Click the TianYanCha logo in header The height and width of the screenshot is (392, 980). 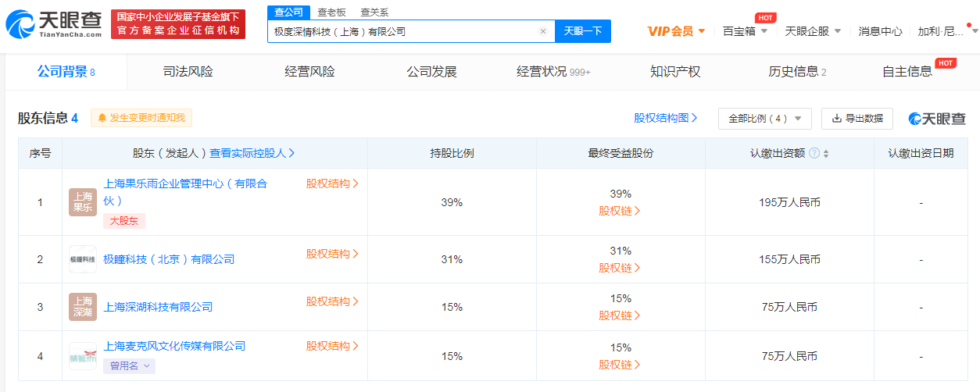pyautogui.click(x=54, y=25)
